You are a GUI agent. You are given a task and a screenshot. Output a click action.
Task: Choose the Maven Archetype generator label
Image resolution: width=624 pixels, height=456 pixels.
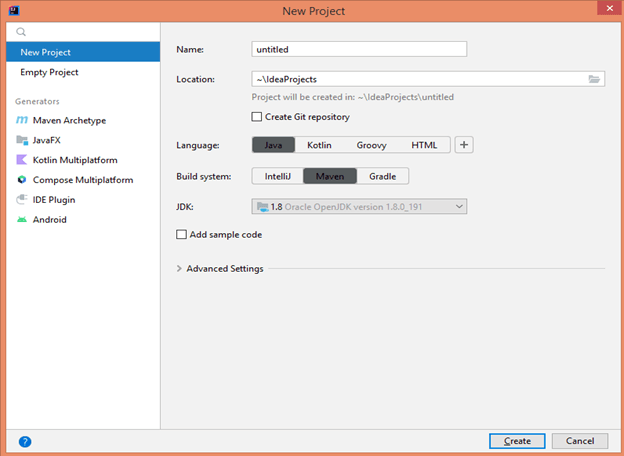69,120
